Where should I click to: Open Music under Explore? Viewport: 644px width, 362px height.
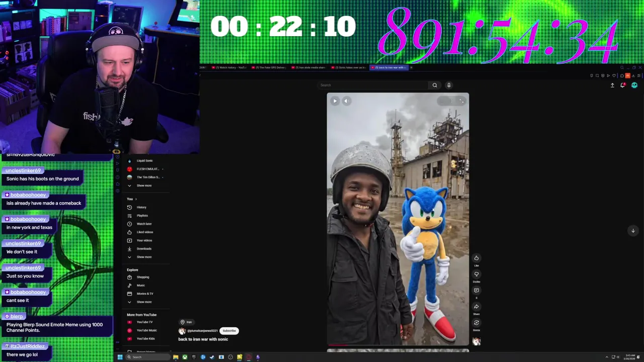[141, 286]
